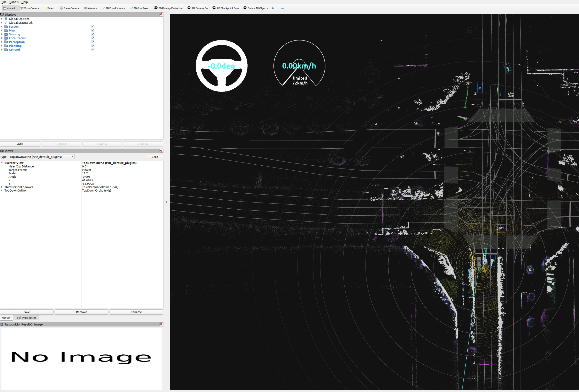The image size is (579, 392).
Task: Choose the Measure tool
Action: pyautogui.click(x=90, y=8)
